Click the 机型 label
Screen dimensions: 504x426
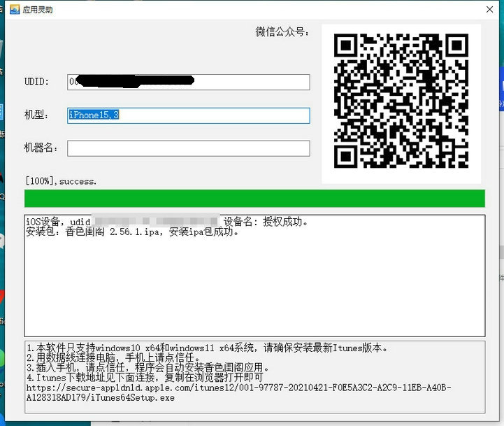point(36,115)
